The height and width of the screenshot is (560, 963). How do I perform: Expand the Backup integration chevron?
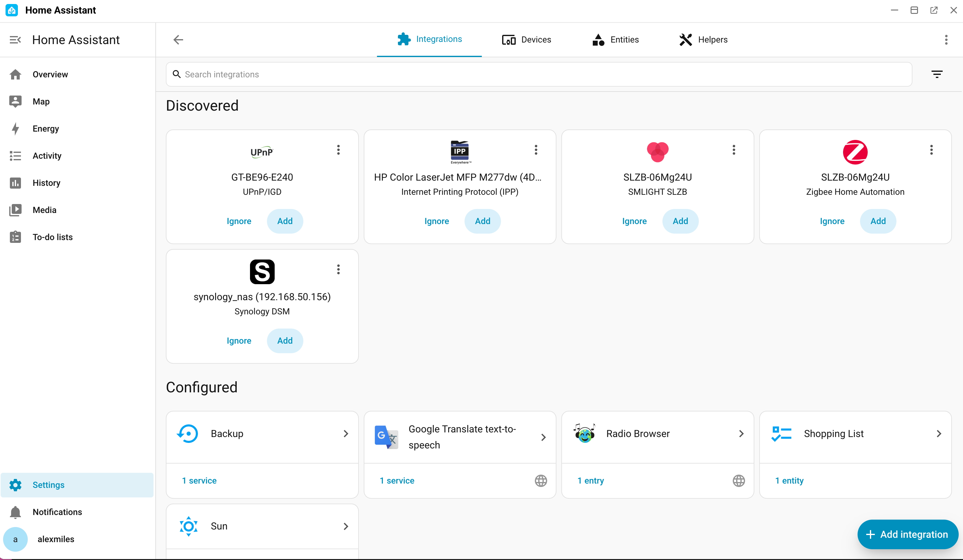pyautogui.click(x=346, y=434)
